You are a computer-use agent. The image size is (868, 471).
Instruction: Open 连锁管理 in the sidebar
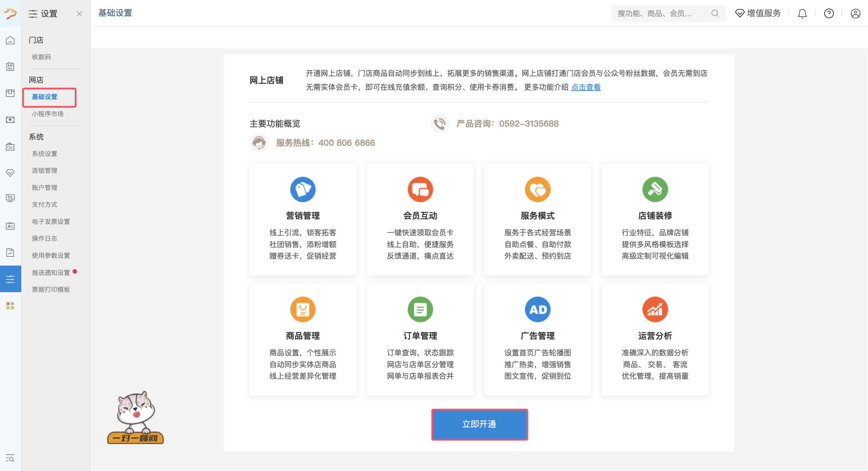(x=45, y=171)
